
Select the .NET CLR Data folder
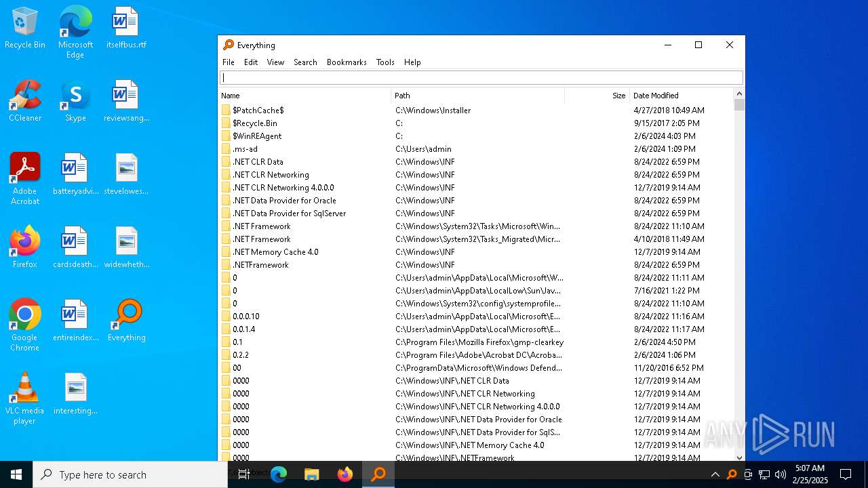(476, 161)
